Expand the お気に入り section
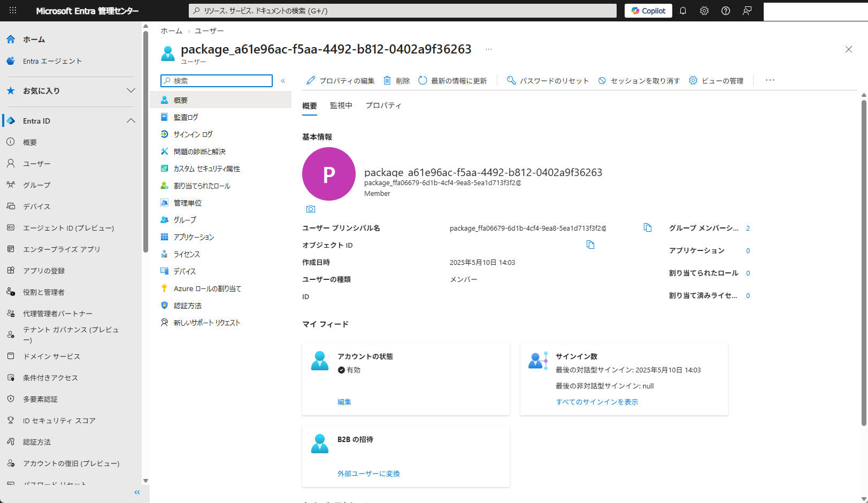868x503 pixels. pyautogui.click(x=131, y=91)
